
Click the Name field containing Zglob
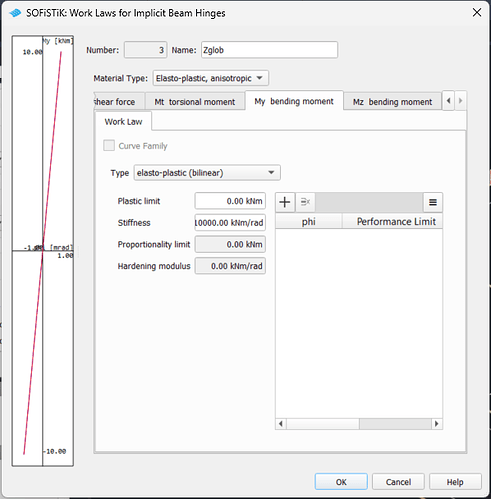(x=269, y=50)
